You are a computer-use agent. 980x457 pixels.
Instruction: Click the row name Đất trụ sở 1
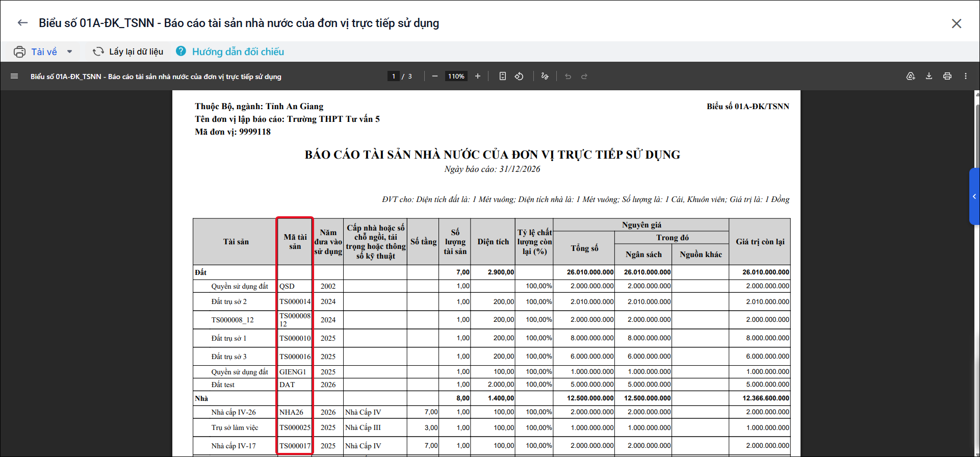point(229,338)
